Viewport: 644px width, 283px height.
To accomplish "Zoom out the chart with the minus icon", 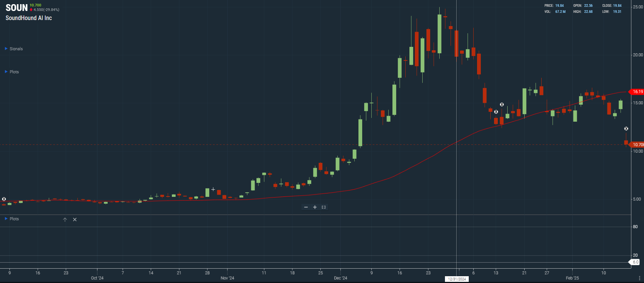I will pyautogui.click(x=306, y=207).
